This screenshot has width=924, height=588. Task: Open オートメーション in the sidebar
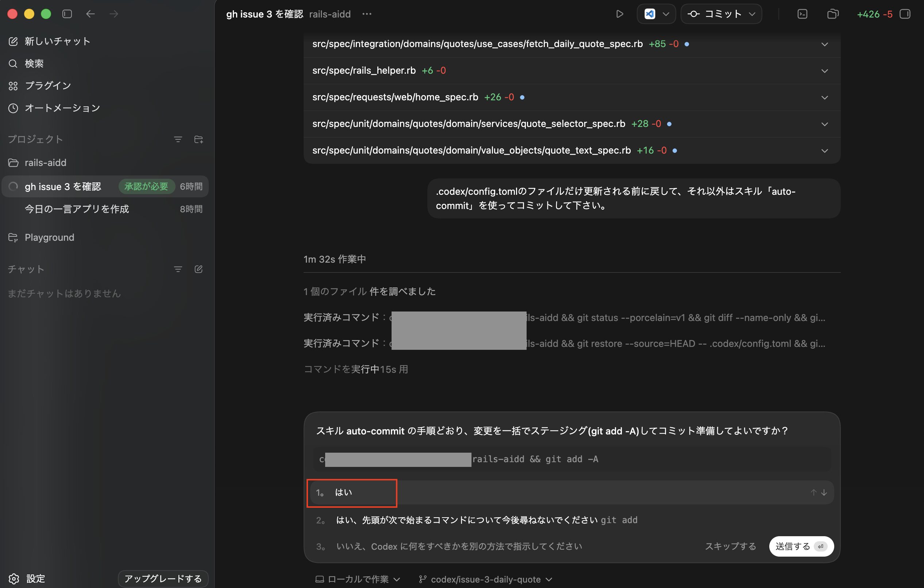coord(62,108)
